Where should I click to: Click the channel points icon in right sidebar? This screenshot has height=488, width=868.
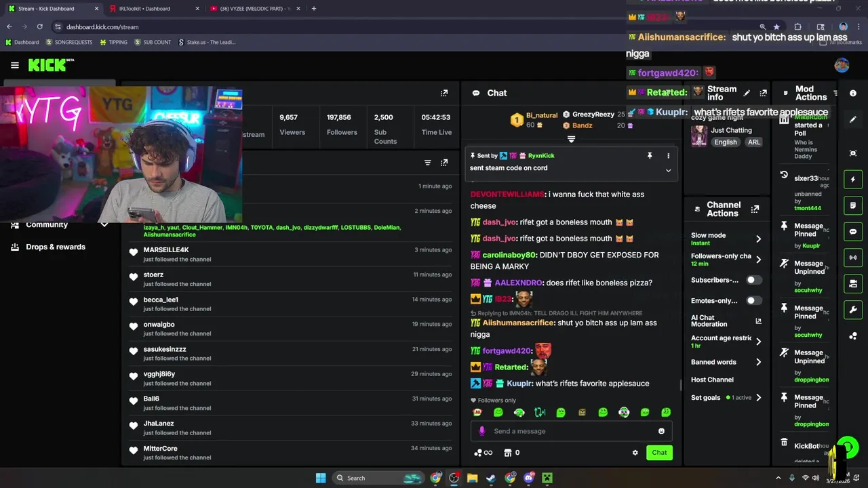coord(853,336)
